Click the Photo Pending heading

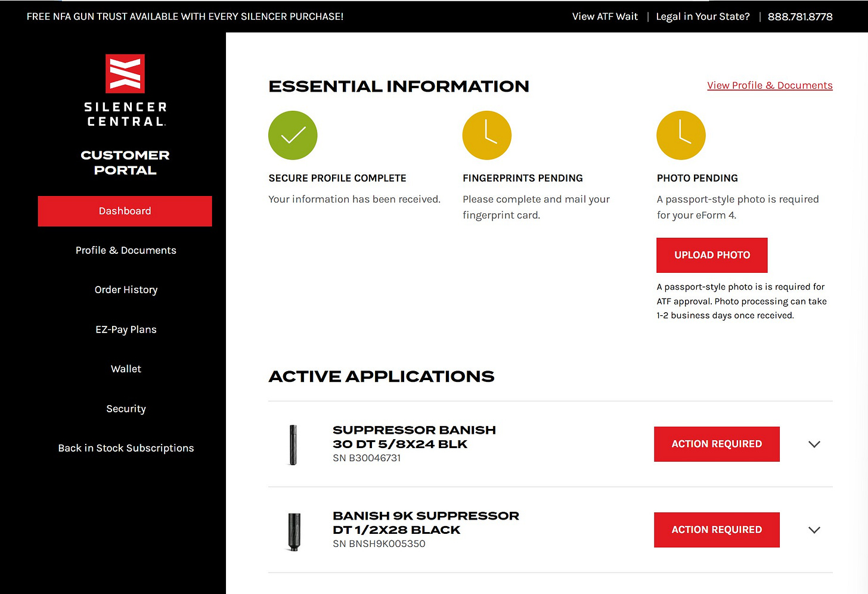click(697, 178)
